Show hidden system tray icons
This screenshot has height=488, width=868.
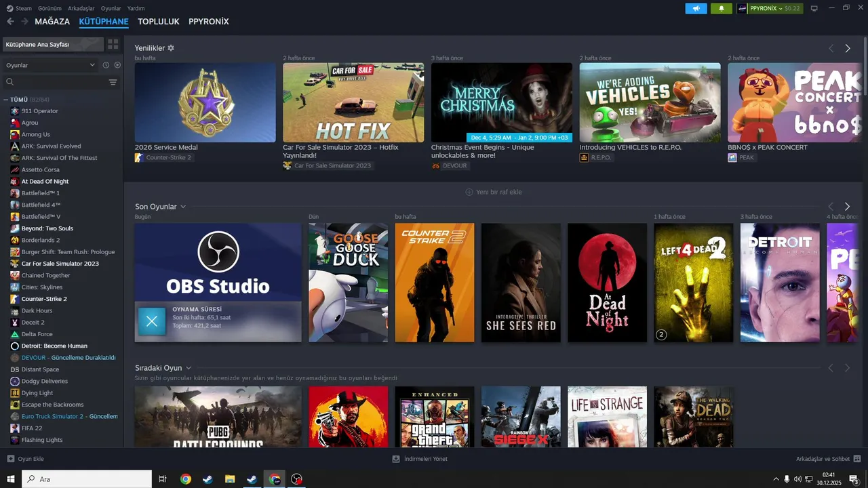776,479
